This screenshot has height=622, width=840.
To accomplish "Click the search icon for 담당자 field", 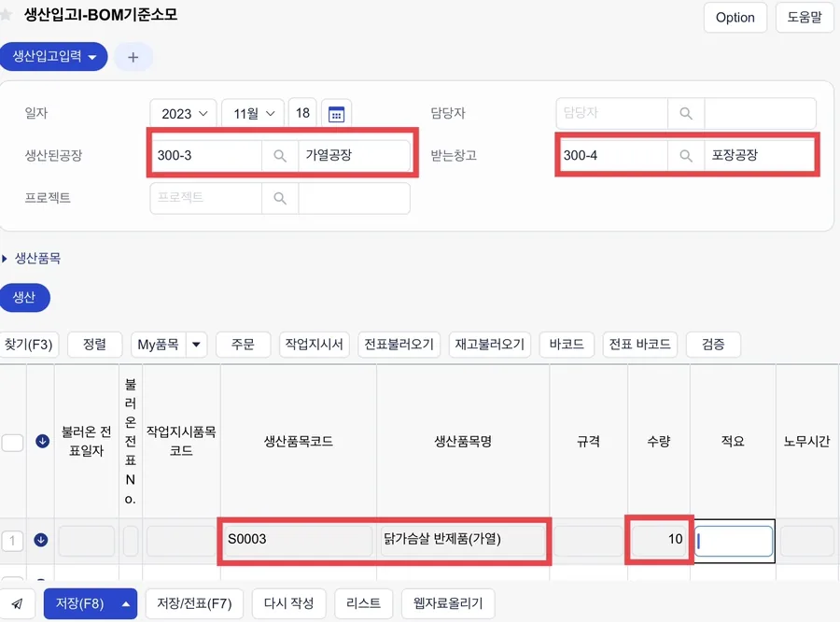I will [686, 113].
